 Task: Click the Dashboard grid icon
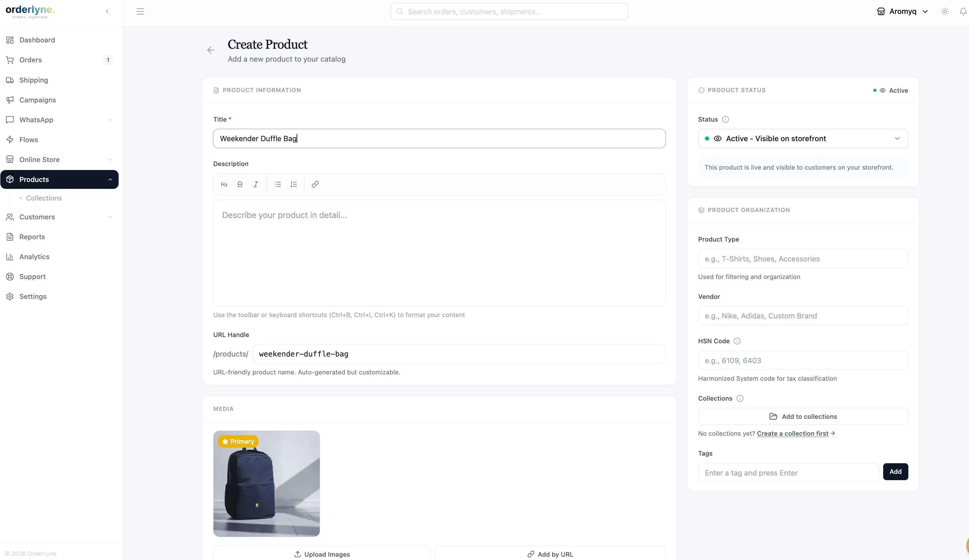click(x=10, y=40)
